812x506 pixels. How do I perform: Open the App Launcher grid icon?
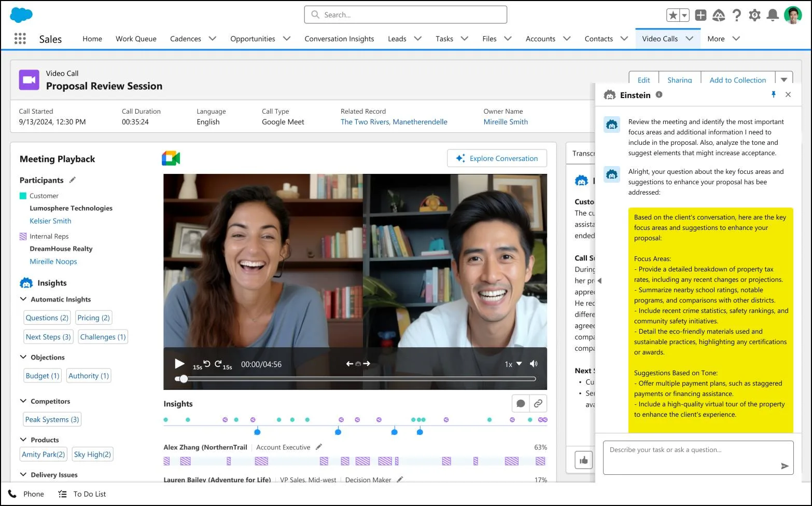(x=20, y=38)
